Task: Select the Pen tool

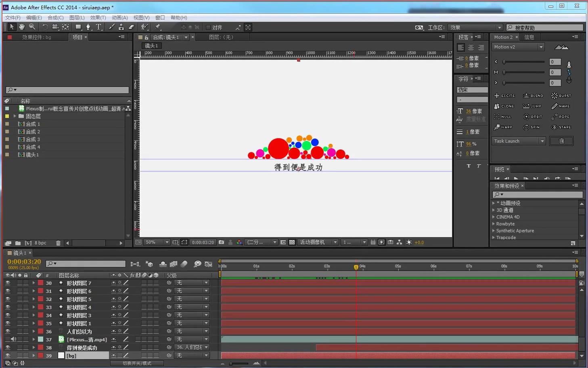Action: (x=88, y=27)
